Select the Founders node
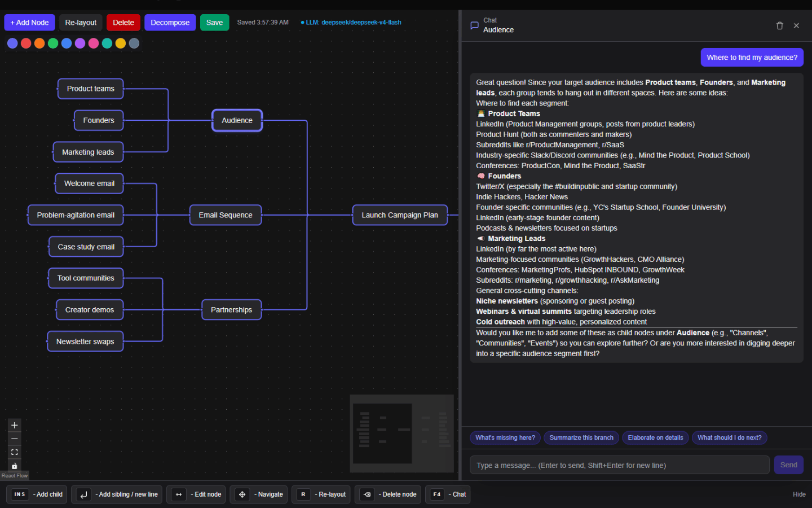Viewport: 812px width, 508px height. (99, 120)
